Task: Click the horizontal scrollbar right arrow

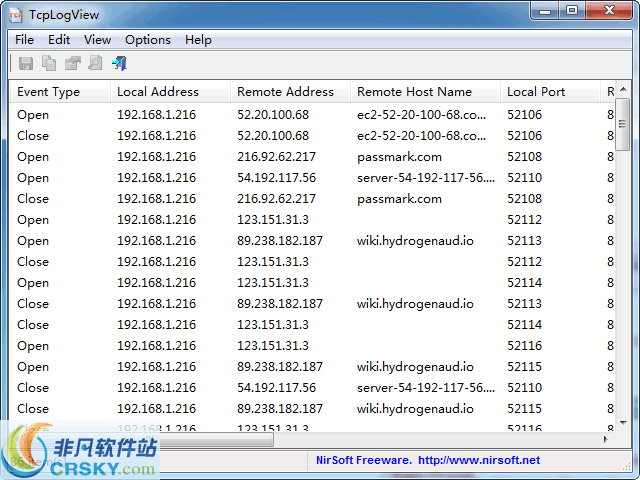Action: coord(606,439)
